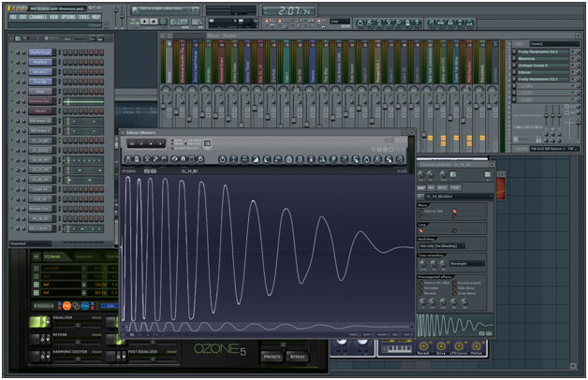
Task: Toggle mute LED for Depthcharge channel
Action: pyautogui.click(x=12, y=52)
